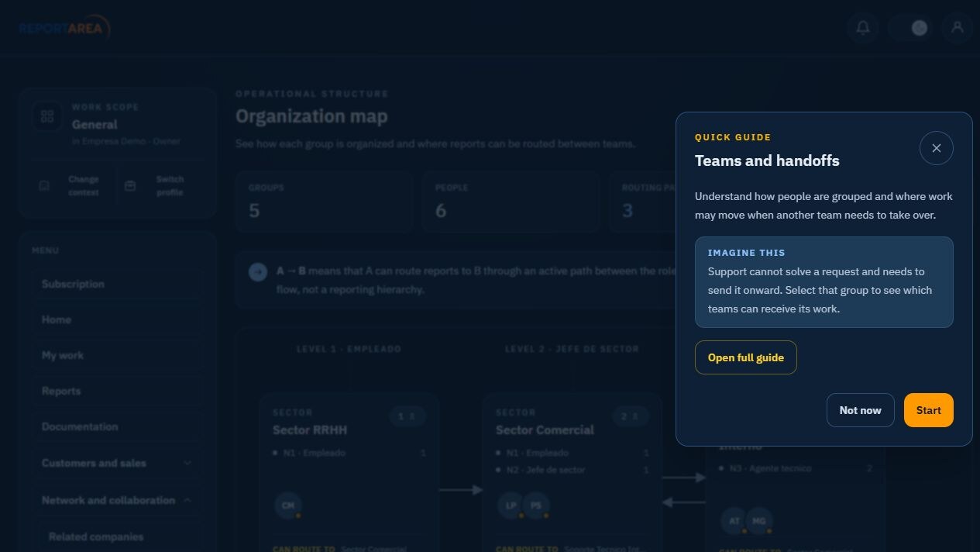Click the ReportArea logo
The image size is (980, 552).
point(64,29)
